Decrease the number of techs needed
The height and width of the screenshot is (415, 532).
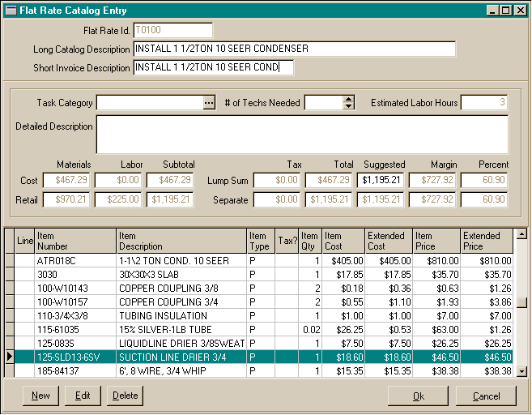pos(349,106)
